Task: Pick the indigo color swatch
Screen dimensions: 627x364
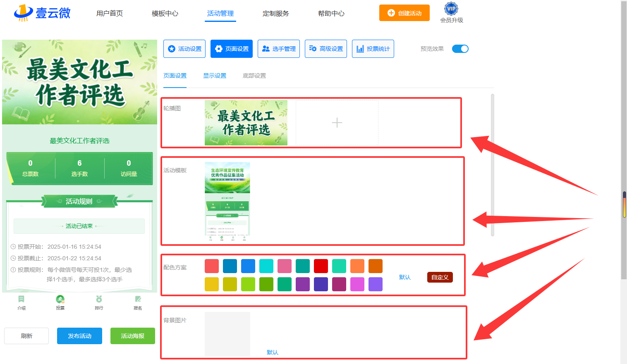Action: coord(321,284)
